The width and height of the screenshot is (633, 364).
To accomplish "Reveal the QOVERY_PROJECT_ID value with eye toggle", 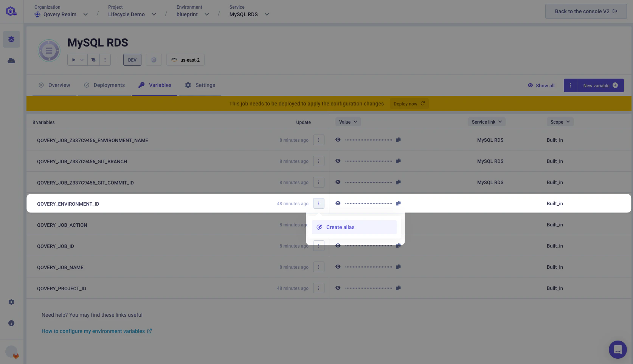I will tap(338, 288).
